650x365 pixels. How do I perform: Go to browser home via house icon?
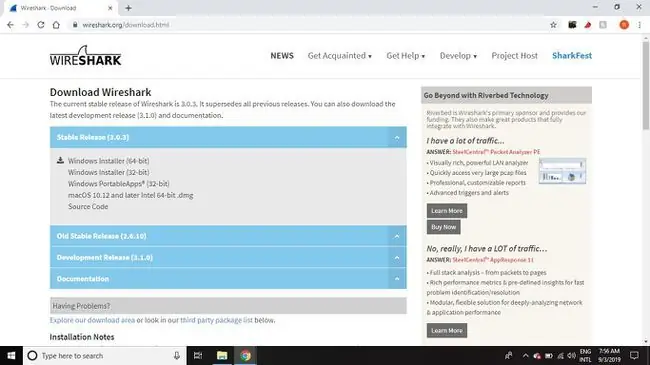56,25
